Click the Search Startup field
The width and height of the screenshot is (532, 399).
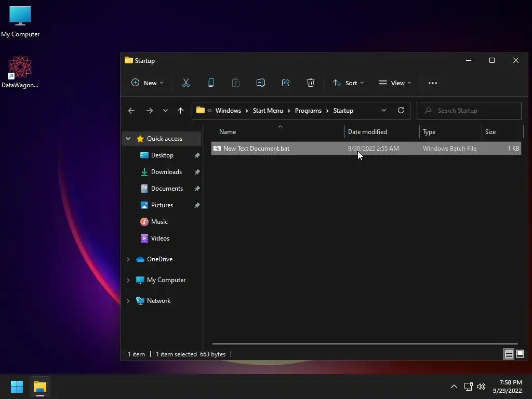[x=469, y=111]
